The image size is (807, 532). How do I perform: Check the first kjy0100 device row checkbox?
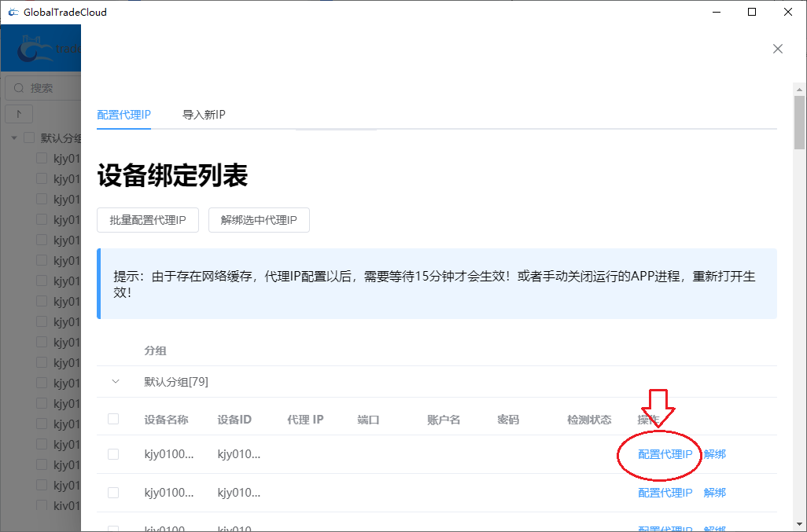click(112, 454)
